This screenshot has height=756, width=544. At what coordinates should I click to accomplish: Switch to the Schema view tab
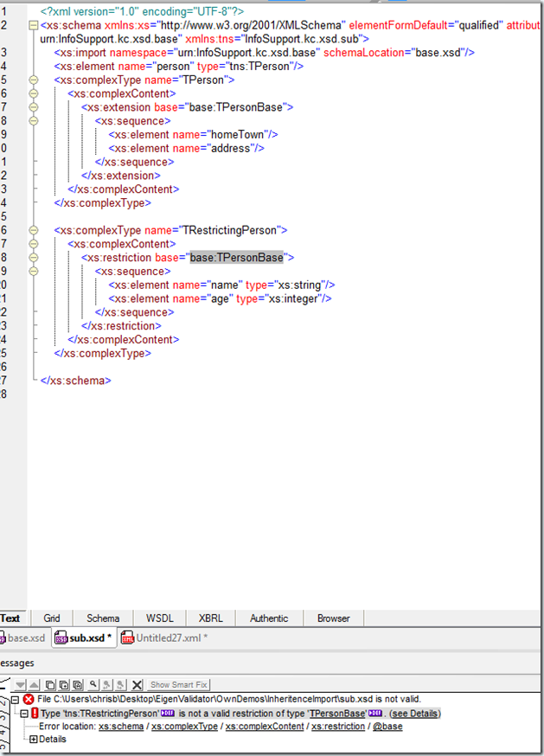103,618
